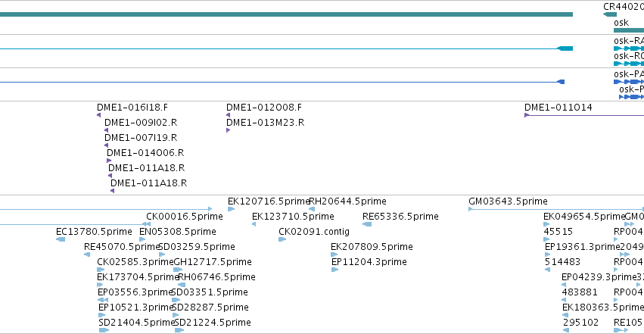Select EST SD03259.5prime

197,247
